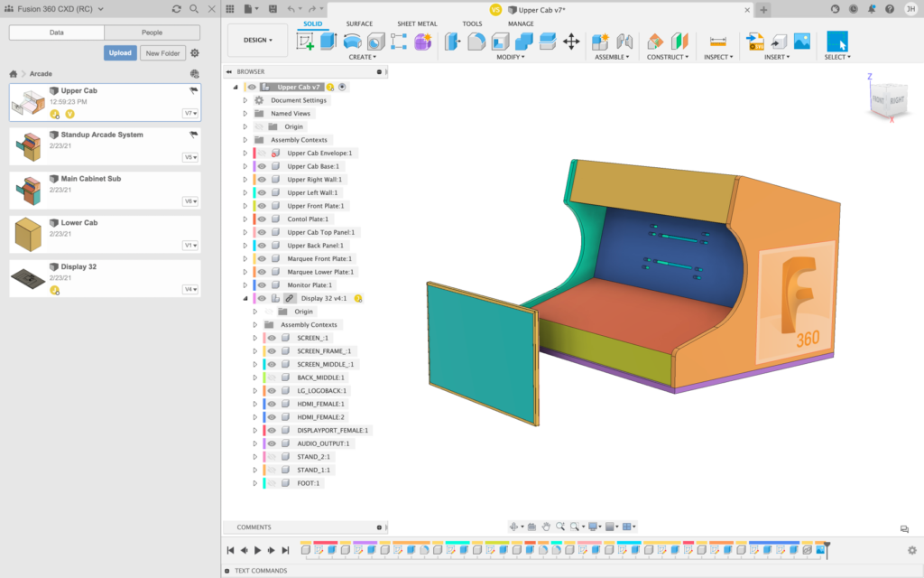The height and width of the screenshot is (578, 924).
Task: Activate the Pan hand tool
Action: (546, 527)
